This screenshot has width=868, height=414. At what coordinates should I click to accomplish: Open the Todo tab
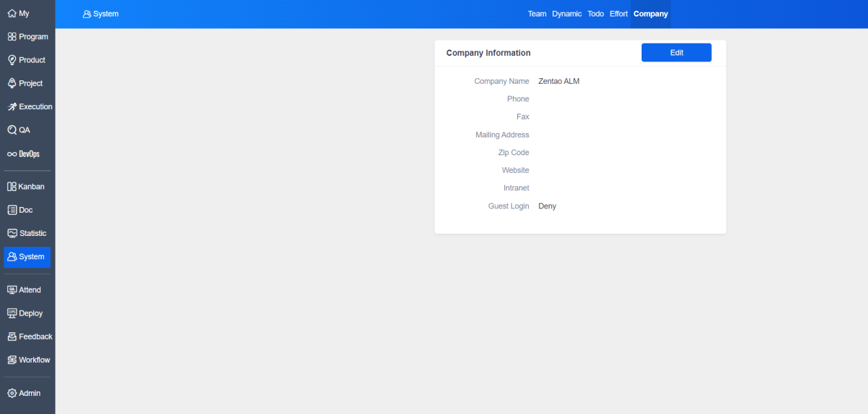click(x=595, y=14)
